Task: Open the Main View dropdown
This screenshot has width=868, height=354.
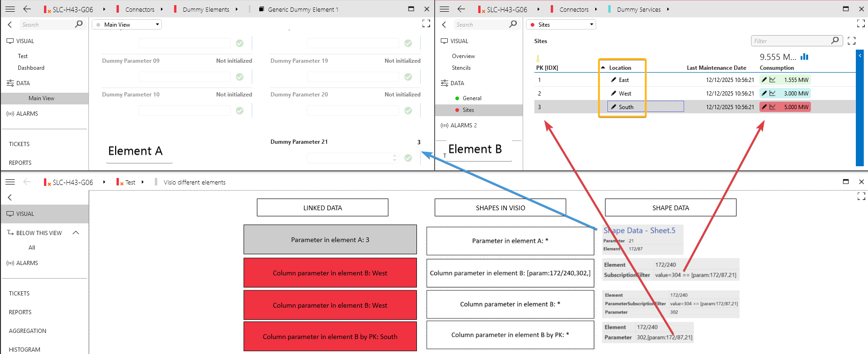Action: [127, 24]
